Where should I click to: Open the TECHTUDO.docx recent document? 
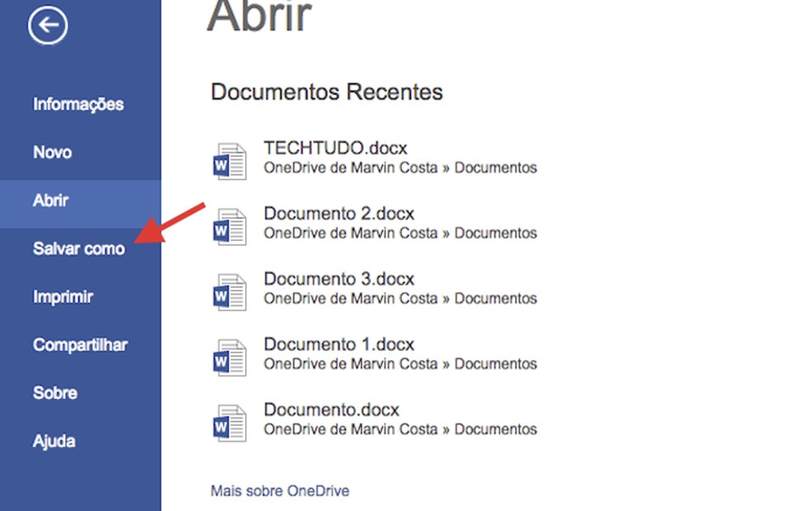click(335, 147)
